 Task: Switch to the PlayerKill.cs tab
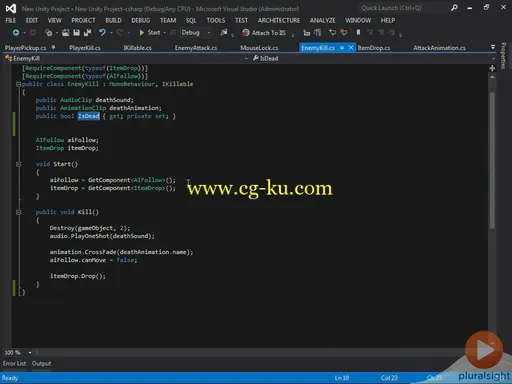pyautogui.click(x=85, y=48)
